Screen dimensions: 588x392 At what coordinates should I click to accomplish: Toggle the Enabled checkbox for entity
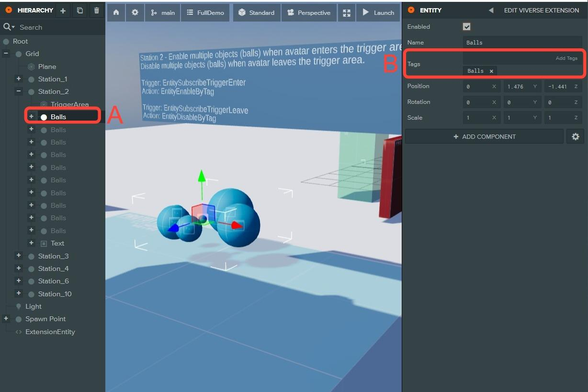pos(466,27)
